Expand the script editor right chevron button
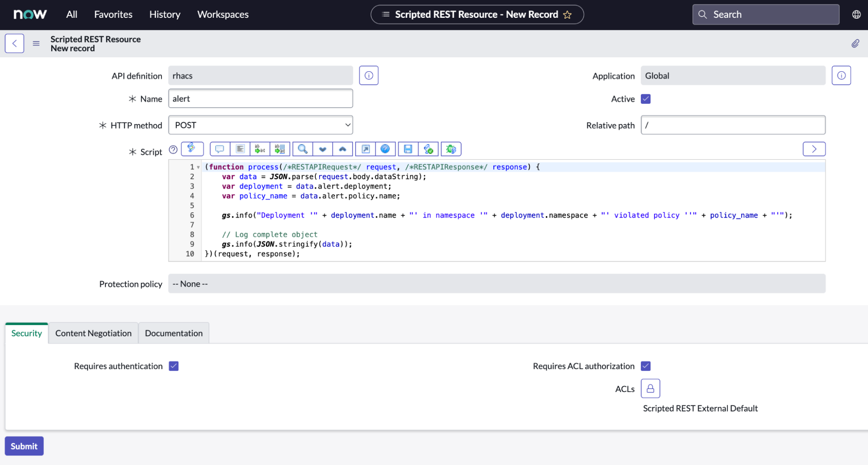 point(814,149)
